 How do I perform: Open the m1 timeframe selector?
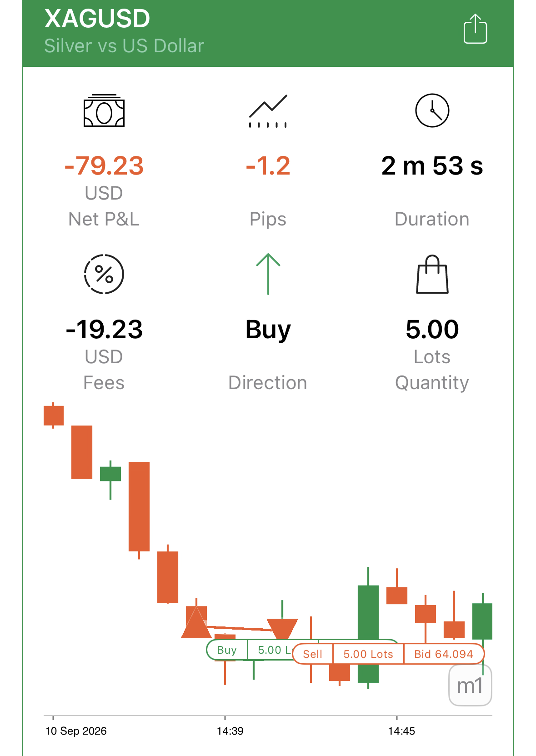click(x=470, y=686)
